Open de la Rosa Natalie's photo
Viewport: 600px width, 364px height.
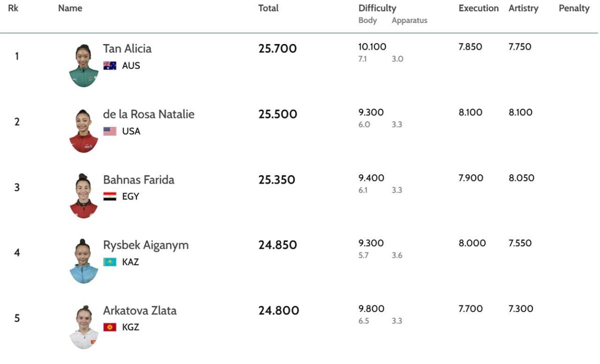83,130
